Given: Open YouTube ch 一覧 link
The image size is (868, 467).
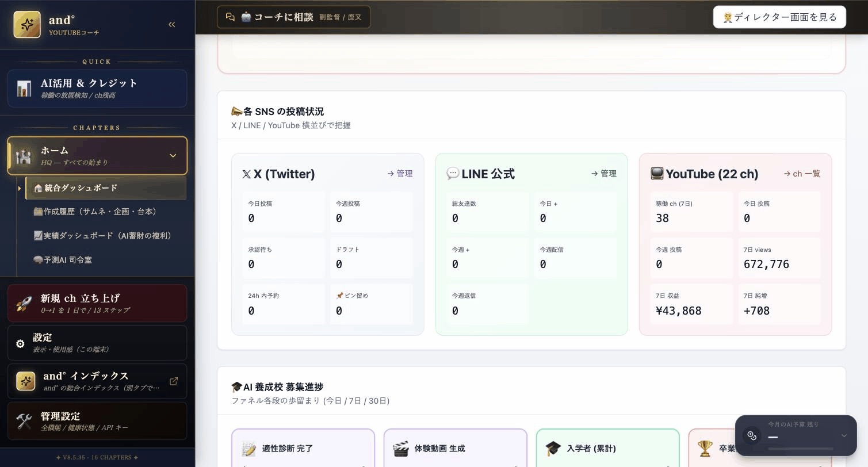Looking at the screenshot, I should [802, 174].
